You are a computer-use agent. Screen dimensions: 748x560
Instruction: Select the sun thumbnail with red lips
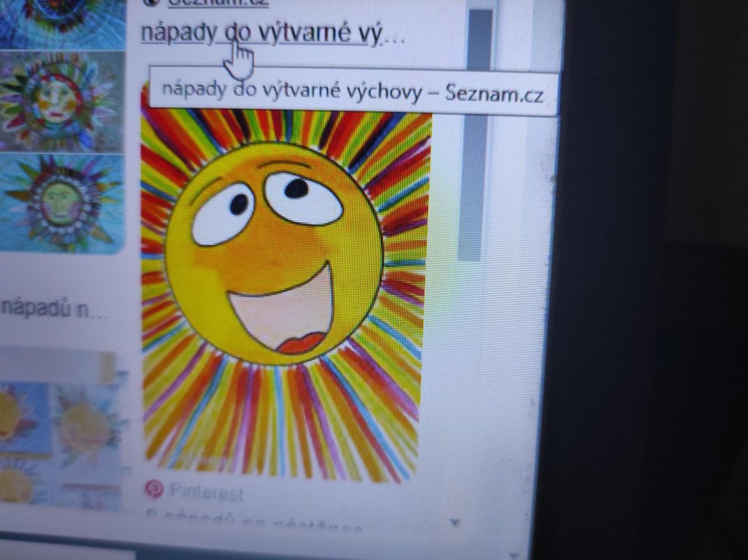[61, 102]
